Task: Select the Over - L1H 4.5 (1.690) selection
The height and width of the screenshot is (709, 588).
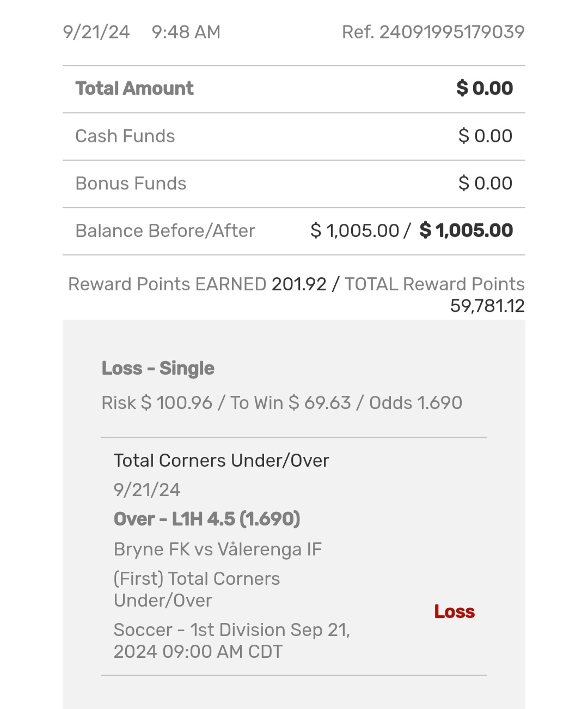Action: pos(207,519)
